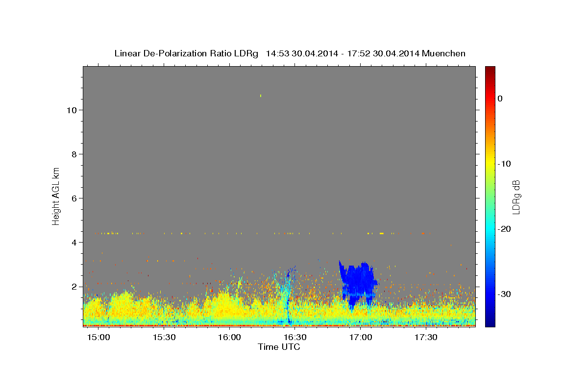Click the plot title 'Linear De-Polarization Ratio LDRg'
The image size is (588, 392).
click(186, 53)
